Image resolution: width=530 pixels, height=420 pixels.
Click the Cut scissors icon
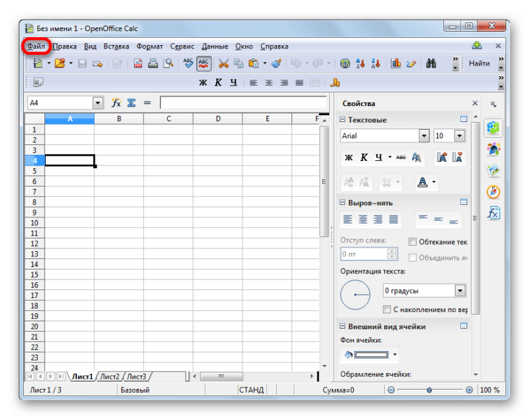(223, 63)
